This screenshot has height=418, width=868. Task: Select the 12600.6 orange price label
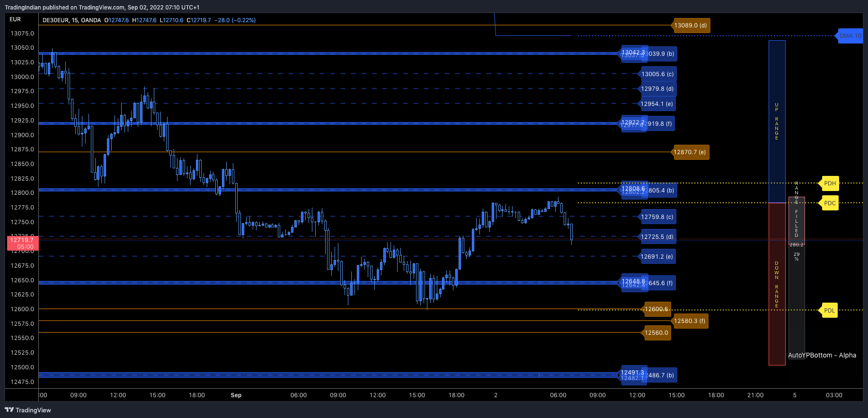[x=656, y=309]
